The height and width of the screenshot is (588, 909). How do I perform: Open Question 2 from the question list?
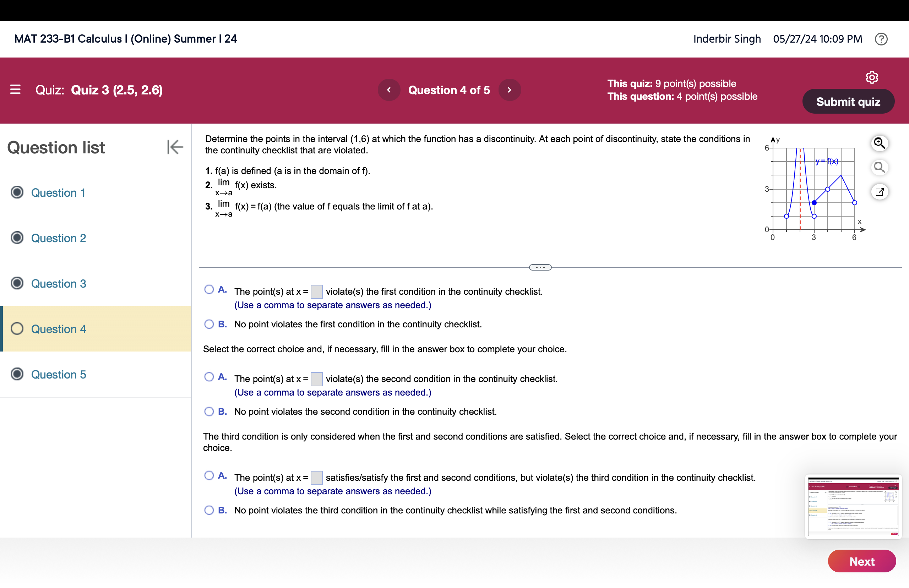click(59, 238)
